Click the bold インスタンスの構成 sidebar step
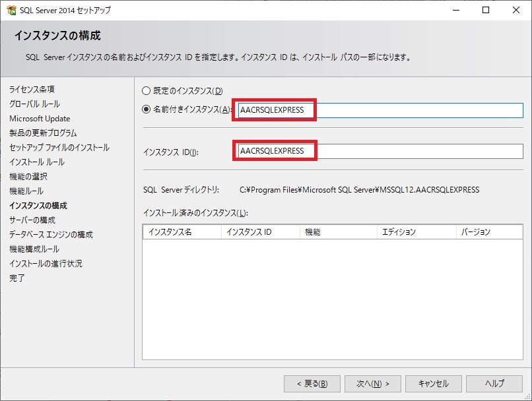Viewport: 532px width, 401px height. (x=38, y=205)
